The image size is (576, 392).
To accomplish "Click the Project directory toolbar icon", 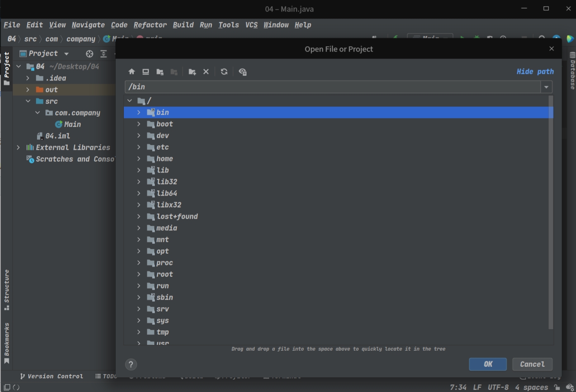I will point(160,72).
